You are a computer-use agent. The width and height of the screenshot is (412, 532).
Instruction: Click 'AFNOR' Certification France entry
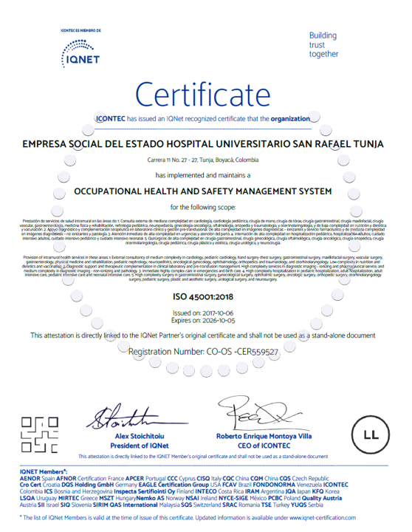(x=92, y=478)
